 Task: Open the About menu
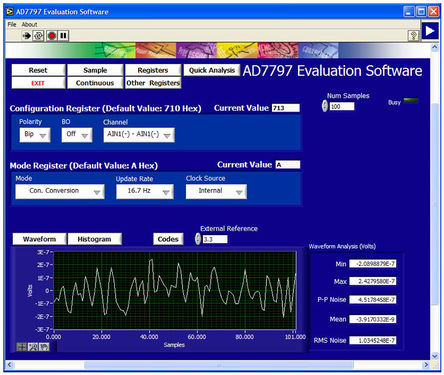[x=29, y=25]
